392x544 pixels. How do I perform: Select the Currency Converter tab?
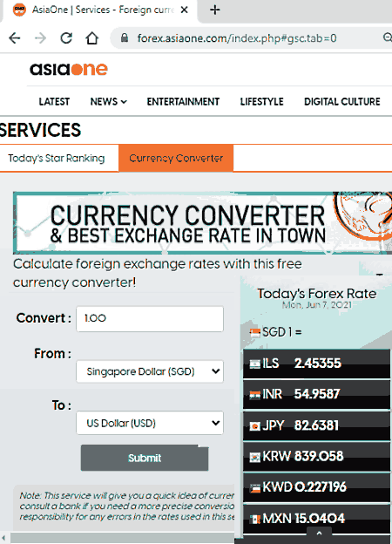(x=176, y=158)
